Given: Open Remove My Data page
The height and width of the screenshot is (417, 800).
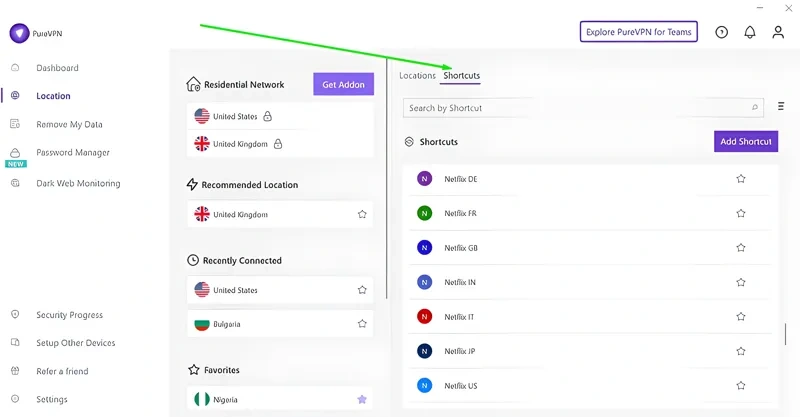Looking at the screenshot, I should click(x=69, y=125).
